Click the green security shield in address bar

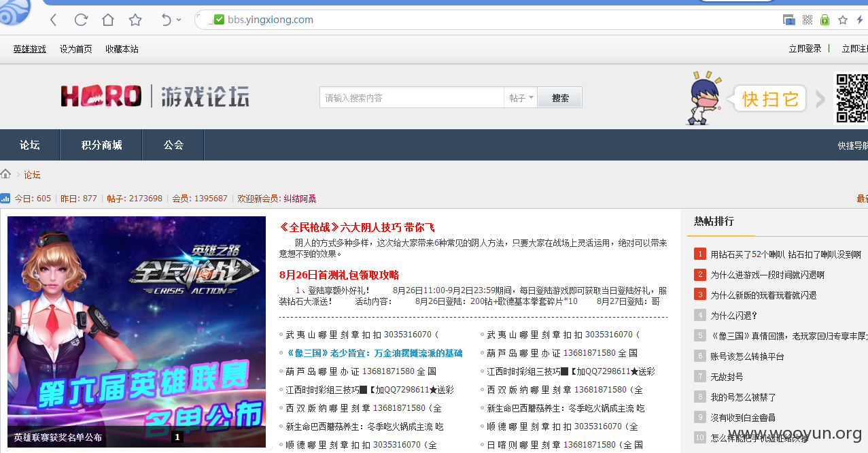(x=219, y=20)
